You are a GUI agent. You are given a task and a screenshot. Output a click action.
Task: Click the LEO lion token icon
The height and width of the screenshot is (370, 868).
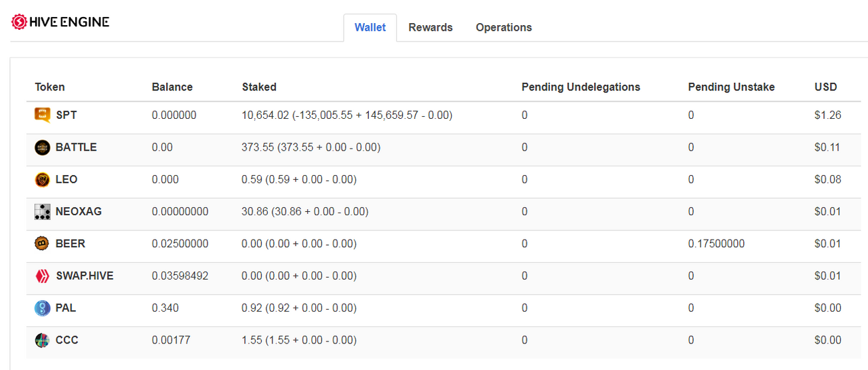point(42,179)
